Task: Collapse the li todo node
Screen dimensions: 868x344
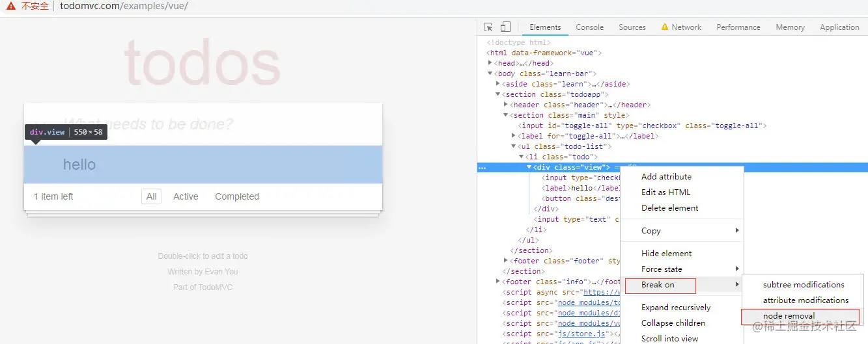Action: 522,157
